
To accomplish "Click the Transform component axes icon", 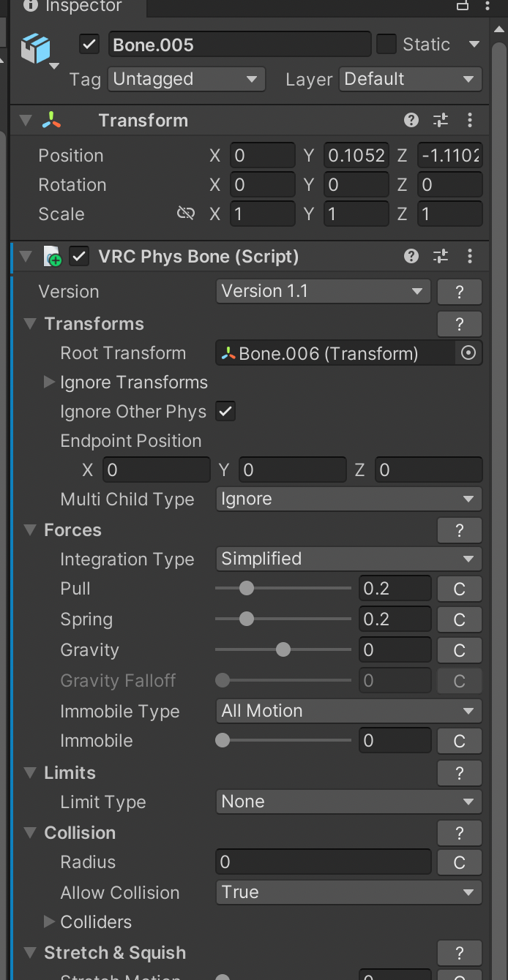I will pos(51,121).
